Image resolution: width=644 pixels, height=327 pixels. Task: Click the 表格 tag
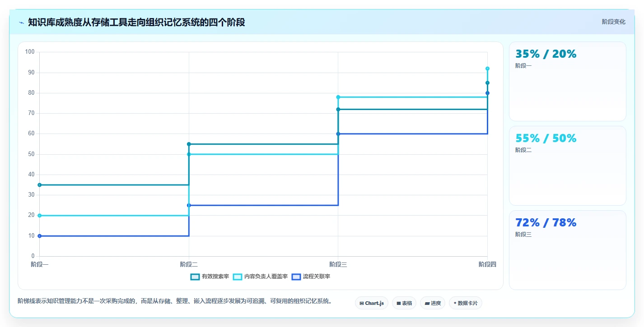(x=404, y=303)
